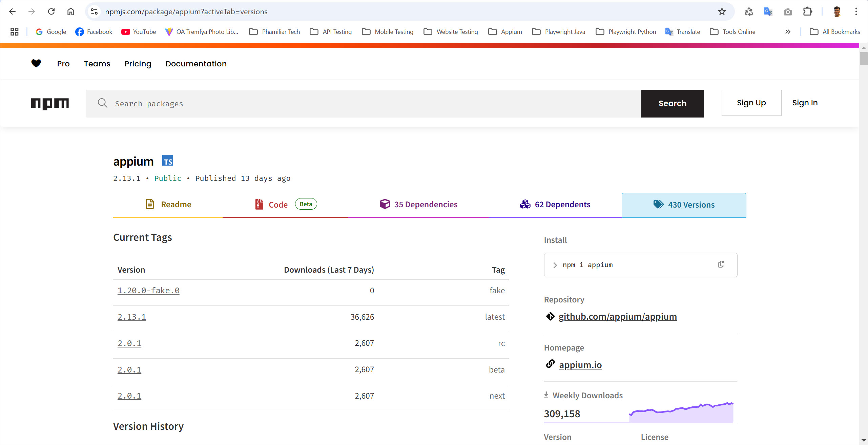Click the Sign Up button
The height and width of the screenshot is (445, 868).
tap(751, 103)
